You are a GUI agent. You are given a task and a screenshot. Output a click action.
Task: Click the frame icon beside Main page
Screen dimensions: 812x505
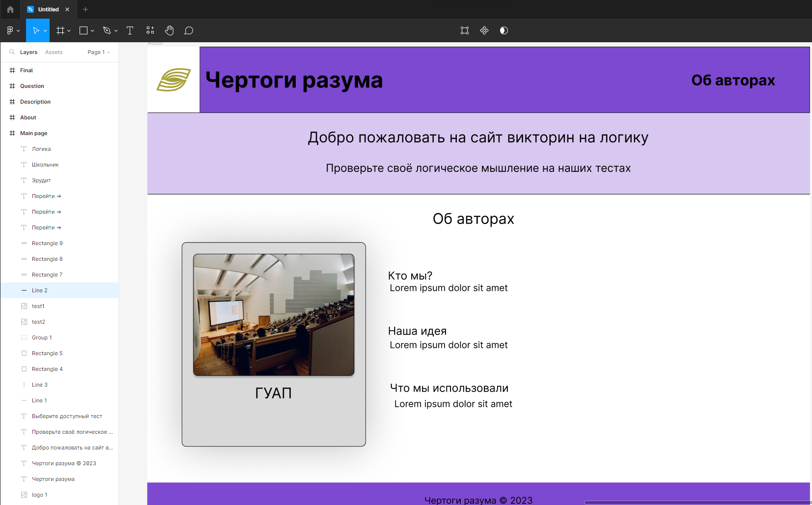click(x=12, y=133)
